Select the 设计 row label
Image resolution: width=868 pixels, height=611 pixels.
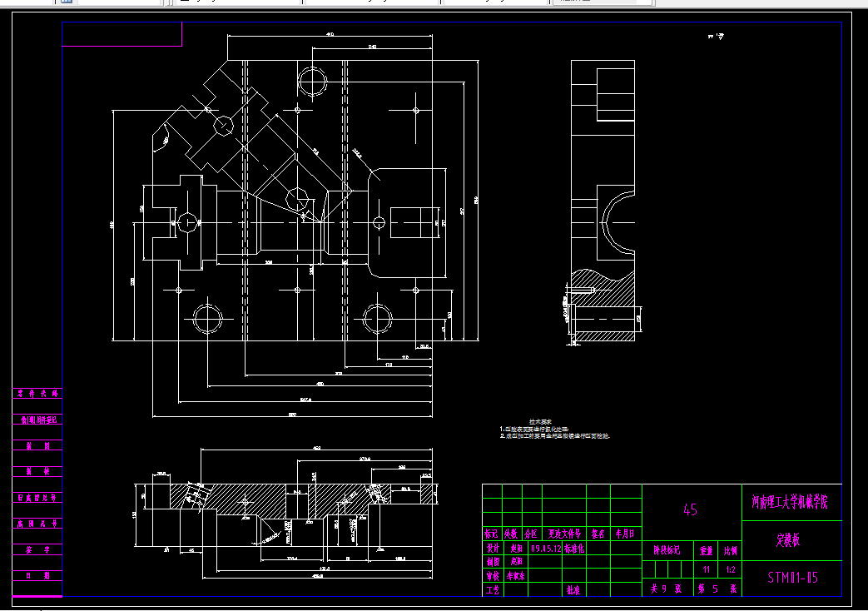tap(493, 548)
